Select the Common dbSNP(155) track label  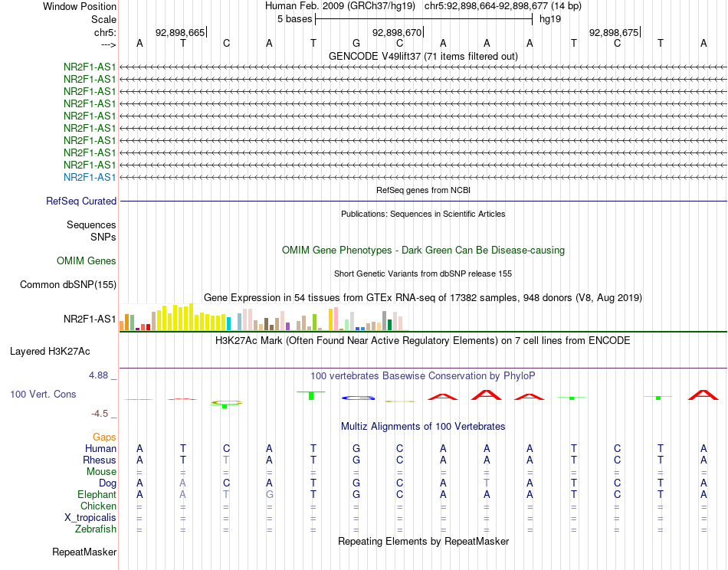pos(68,284)
